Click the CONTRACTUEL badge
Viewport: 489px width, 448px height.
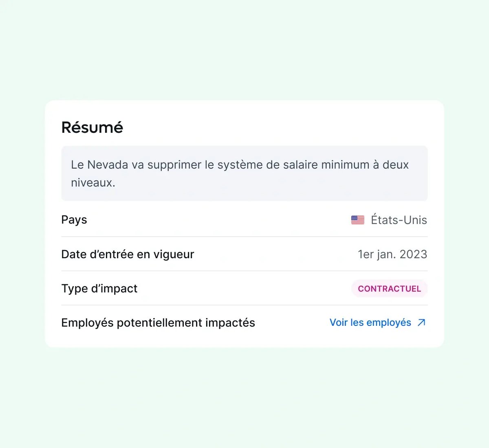point(389,289)
